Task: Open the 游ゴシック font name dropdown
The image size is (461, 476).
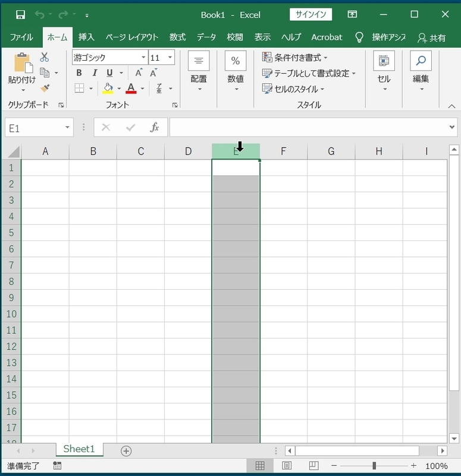Action: (143, 57)
